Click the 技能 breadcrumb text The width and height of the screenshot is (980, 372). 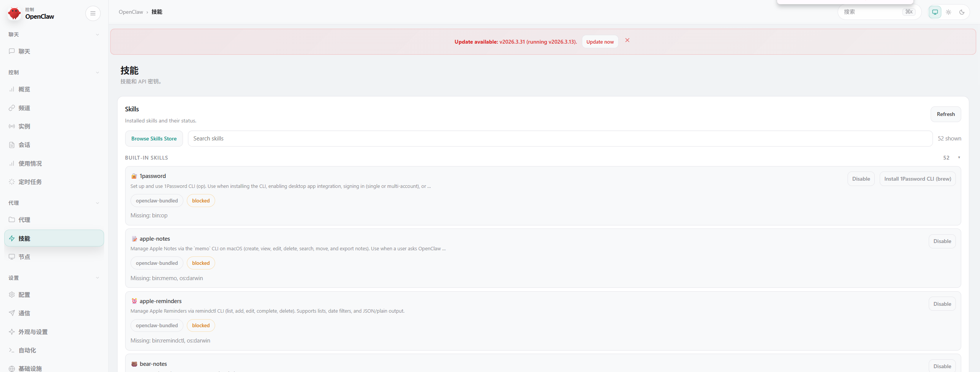pyautogui.click(x=157, y=12)
